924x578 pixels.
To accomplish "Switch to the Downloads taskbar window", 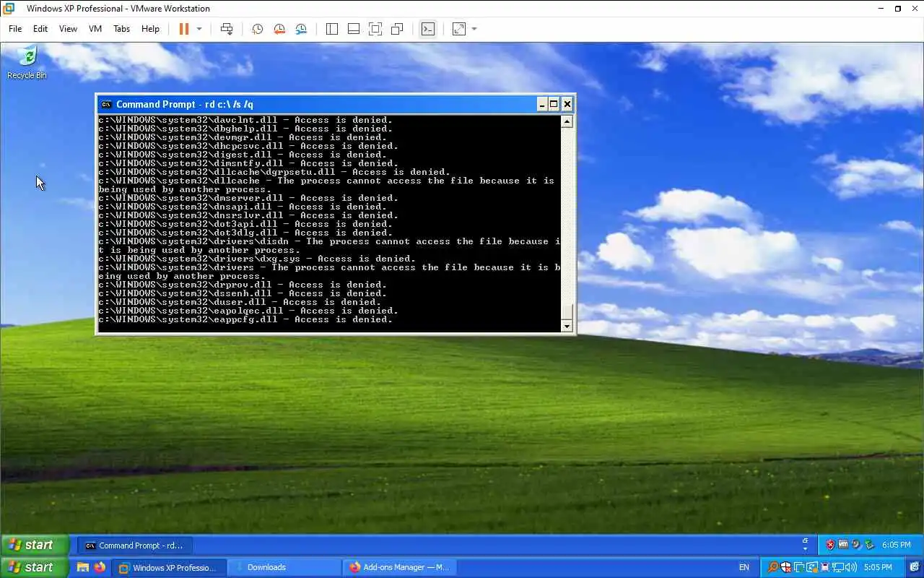I will coord(284,567).
